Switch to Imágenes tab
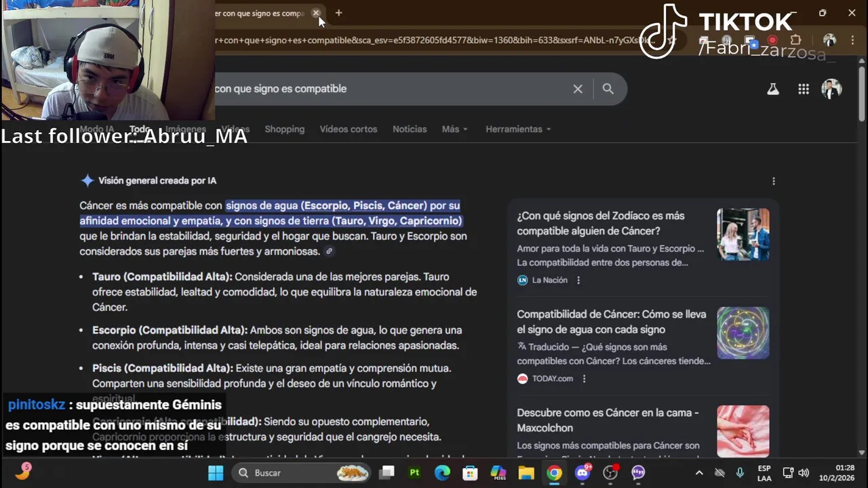Screen dimensions: 868x488 [x=186, y=129]
